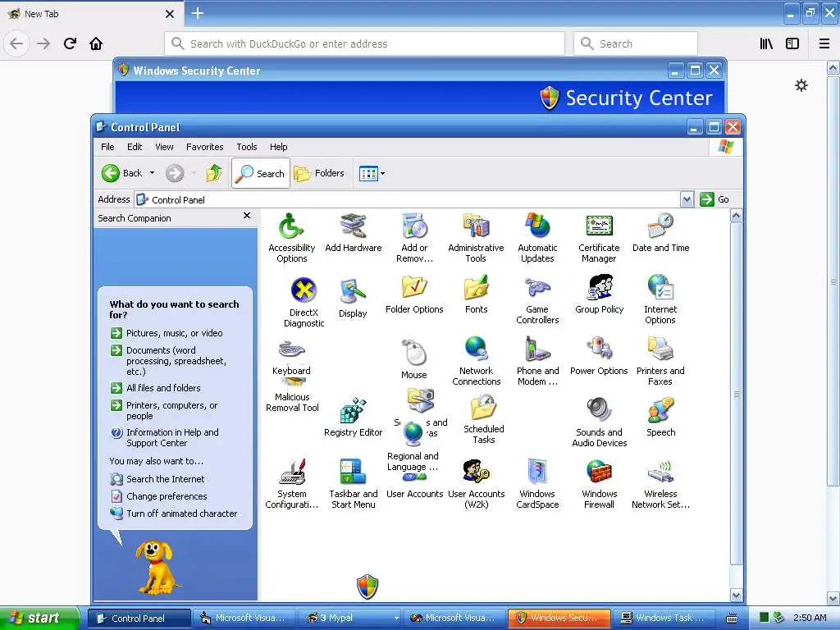Open Sounds and Audio Devices
The width and height of the screenshot is (840, 630).
click(x=599, y=422)
